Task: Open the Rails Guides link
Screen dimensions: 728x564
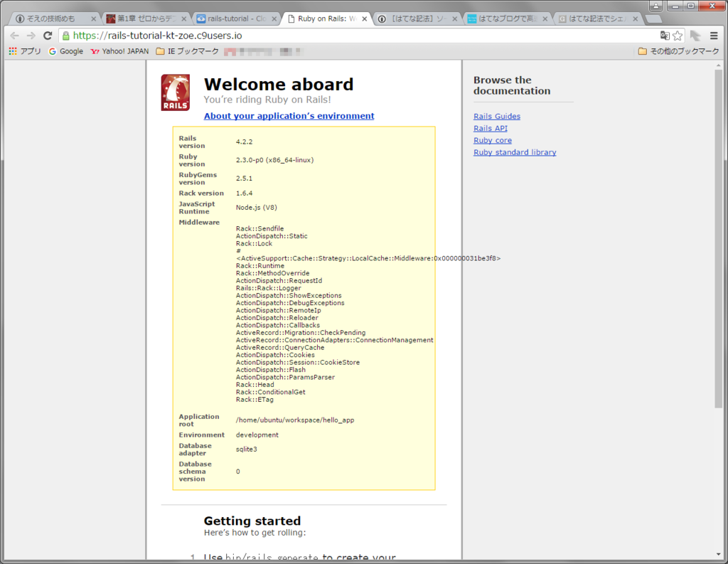Action: pos(497,116)
